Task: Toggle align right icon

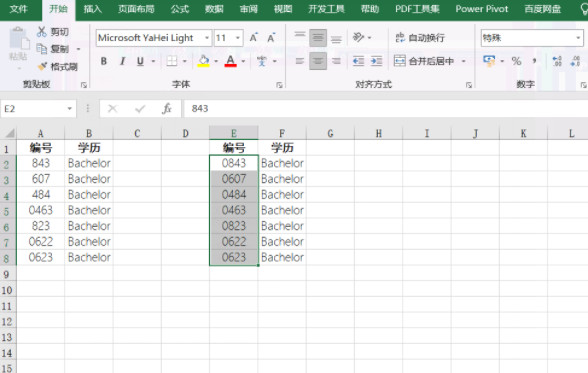Action: pyautogui.click(x=336, y=61)
